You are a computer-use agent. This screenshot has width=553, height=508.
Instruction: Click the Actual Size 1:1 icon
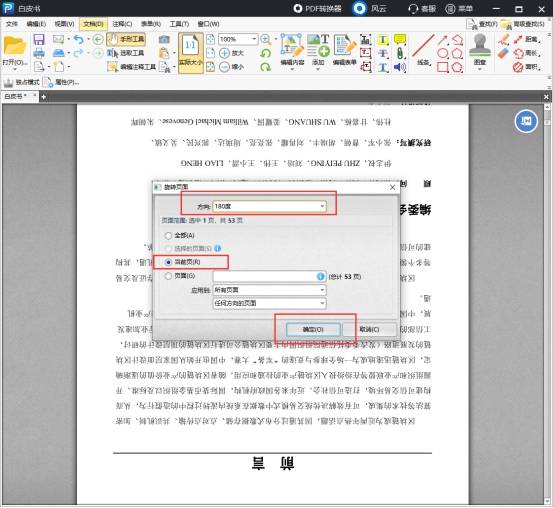click(x=191, y=53)
